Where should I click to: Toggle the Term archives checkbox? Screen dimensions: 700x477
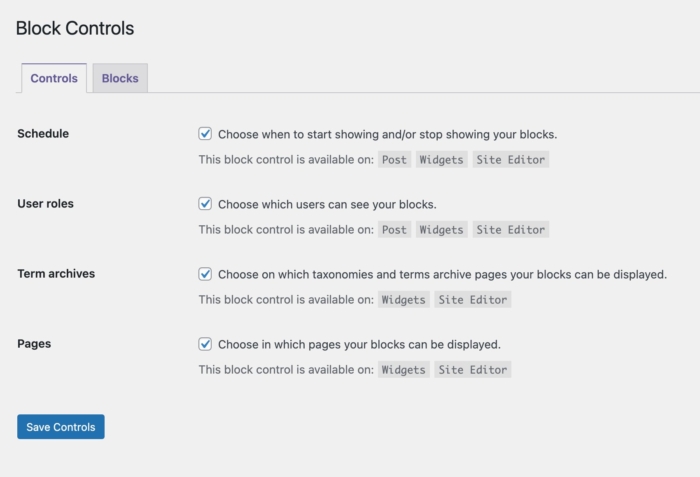[205, 274]
